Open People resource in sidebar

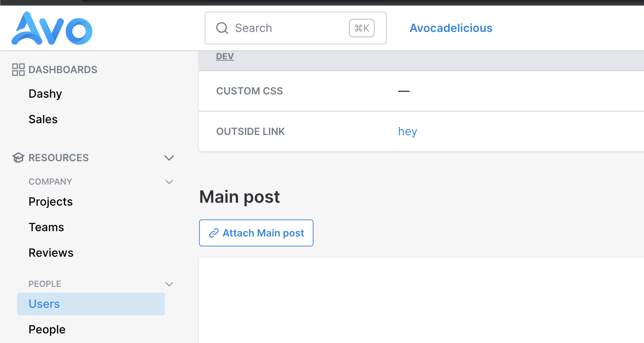(47, 330)
